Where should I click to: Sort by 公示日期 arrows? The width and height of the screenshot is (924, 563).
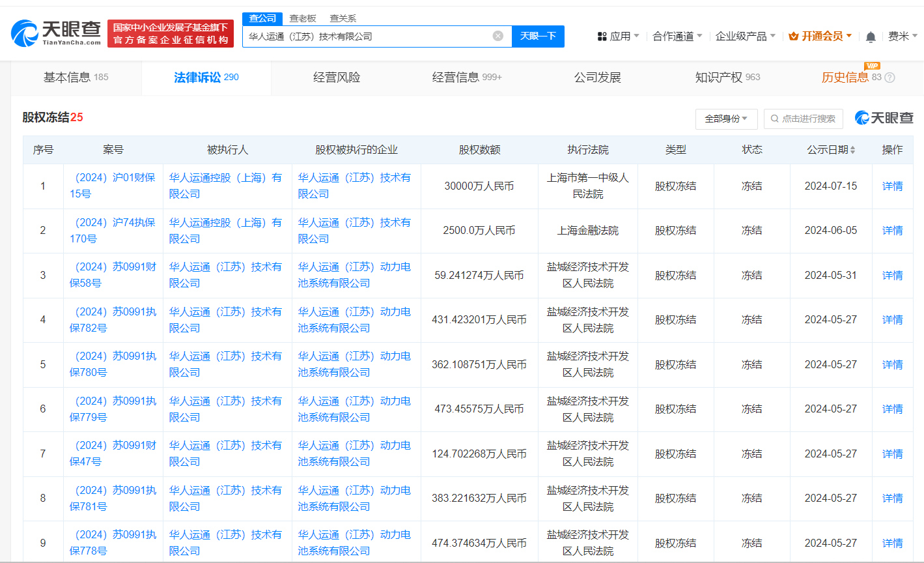pyautogui.click(x=853, y=150)
